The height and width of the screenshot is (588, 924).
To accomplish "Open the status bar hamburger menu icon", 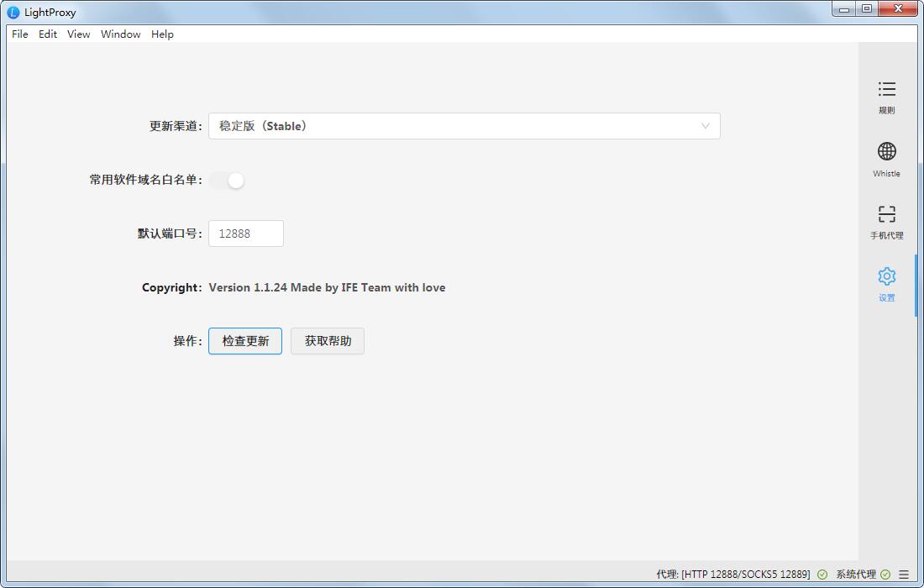I will (903, 575).
